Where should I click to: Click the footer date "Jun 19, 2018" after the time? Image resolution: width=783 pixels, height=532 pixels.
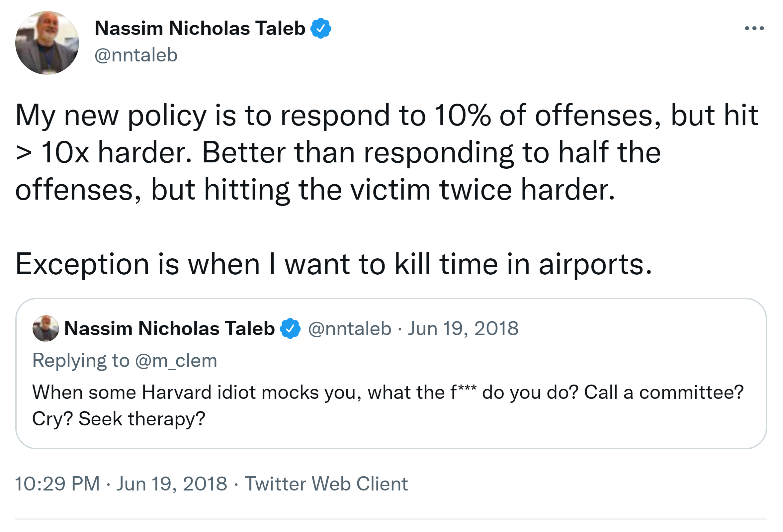[172, 484]
